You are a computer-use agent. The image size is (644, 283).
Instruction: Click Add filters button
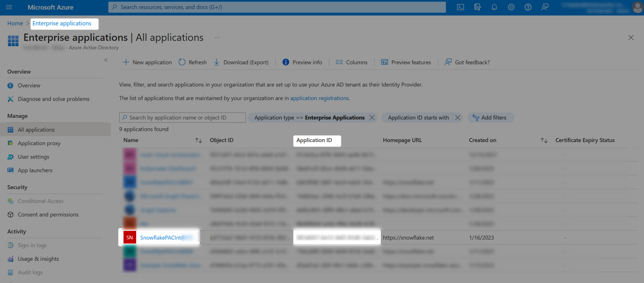(490, 118)
